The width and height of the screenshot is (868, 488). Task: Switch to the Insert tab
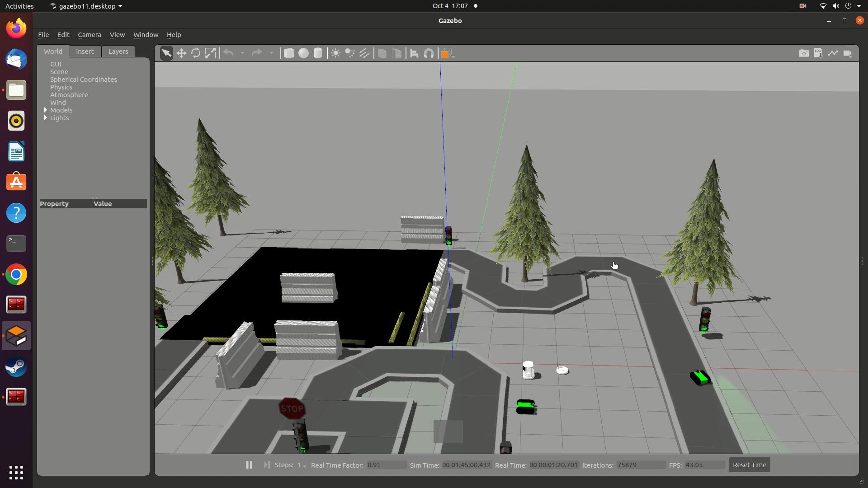85,52
